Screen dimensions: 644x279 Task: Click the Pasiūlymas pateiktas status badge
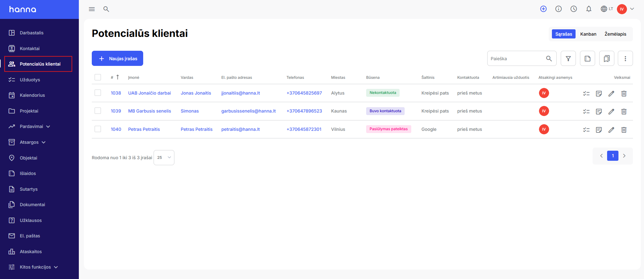(389, 129)
